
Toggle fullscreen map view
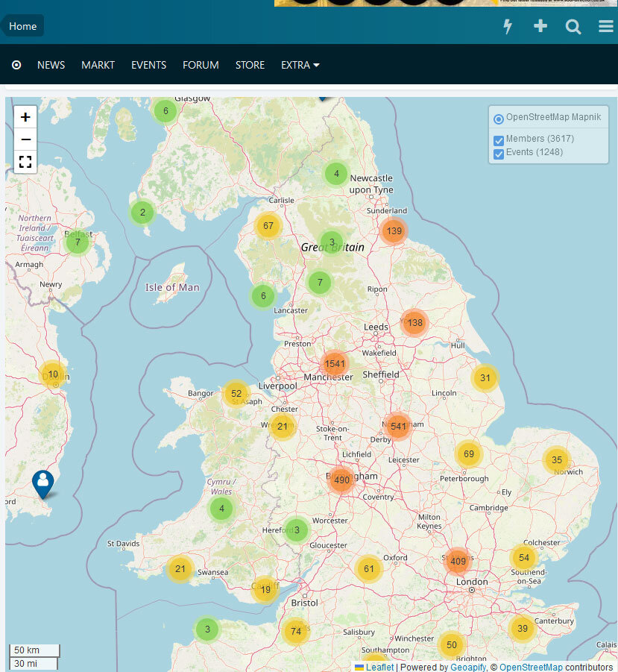(25, 162)
